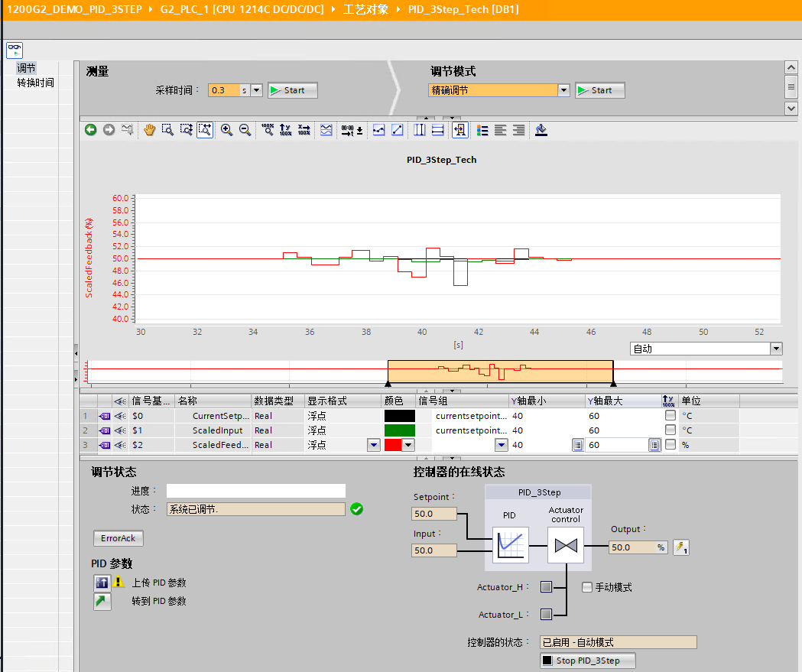Click the green color swatch for ScaledInput
The height and width of the screenshot is (672, 802).
(399, 430)
